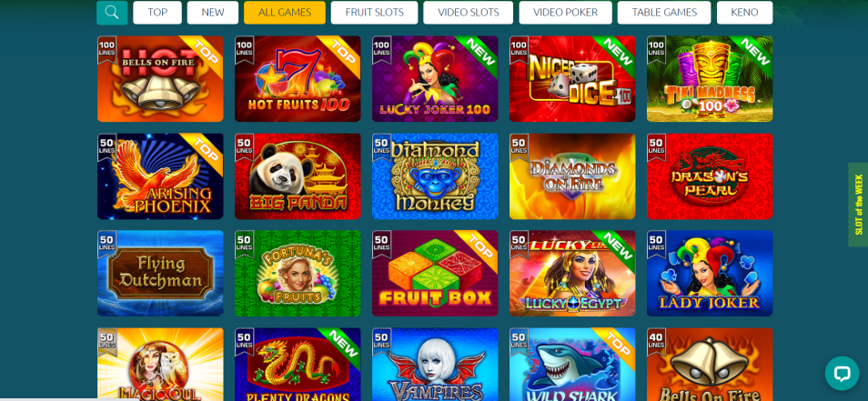
Task: Start the Arising Phoenix slot
Action: point(160,175)
